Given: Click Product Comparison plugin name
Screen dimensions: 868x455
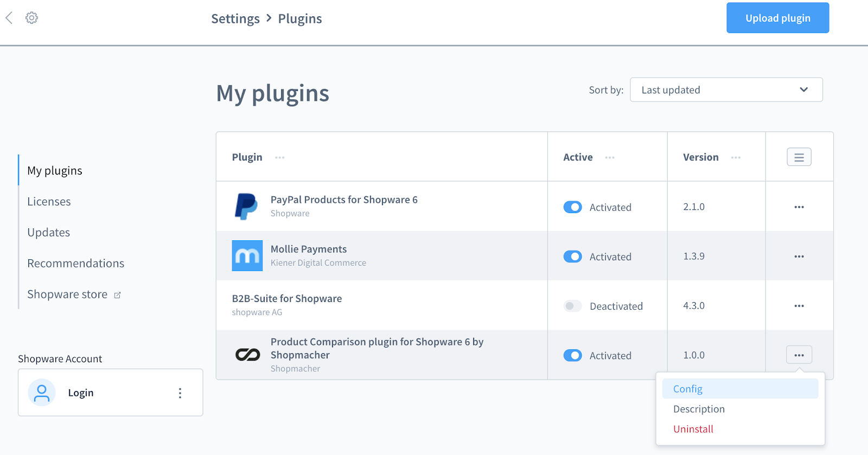Looking at the screenshot, I should click(x=377, y=348).
